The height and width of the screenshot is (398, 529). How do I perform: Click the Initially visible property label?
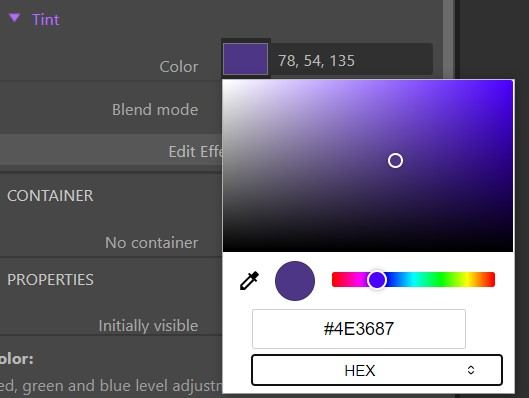[148, 326]
